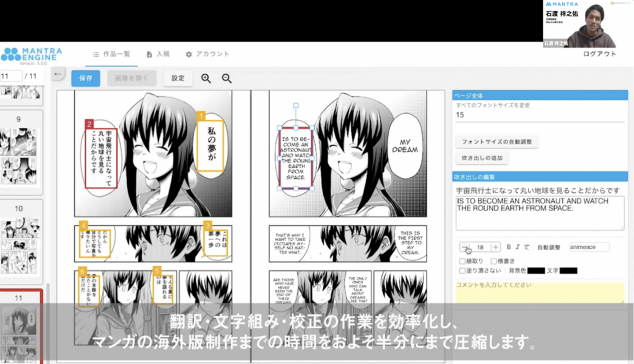Grab the rotation handle above the selected text box
This screenshot has width=634, height=364.
pyautogui.click(x=296, y=106)
